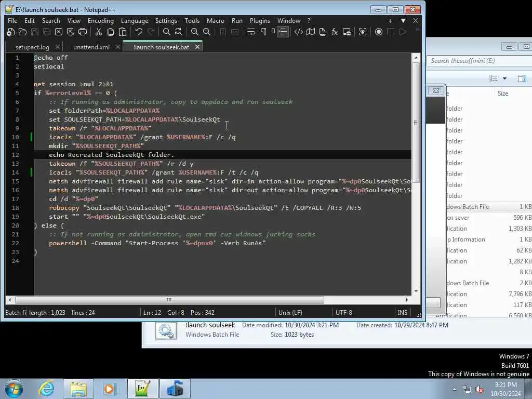Open the Function List fx icon
The image size is (532, 399).
(x=335, y=32)
